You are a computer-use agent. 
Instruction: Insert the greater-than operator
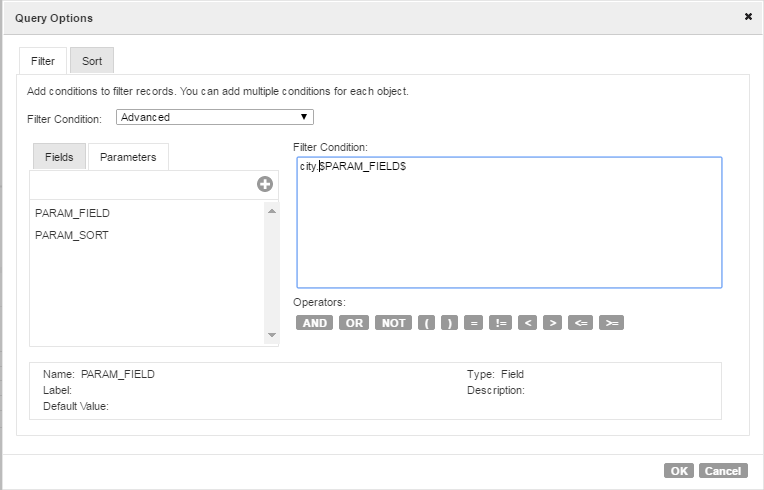(x=553, y=323)
